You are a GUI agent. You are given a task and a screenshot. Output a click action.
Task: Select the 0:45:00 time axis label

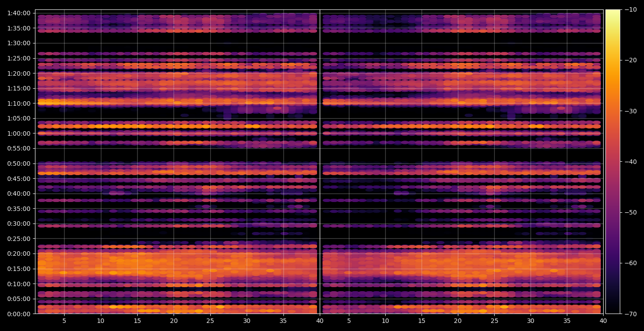point(19,178)
